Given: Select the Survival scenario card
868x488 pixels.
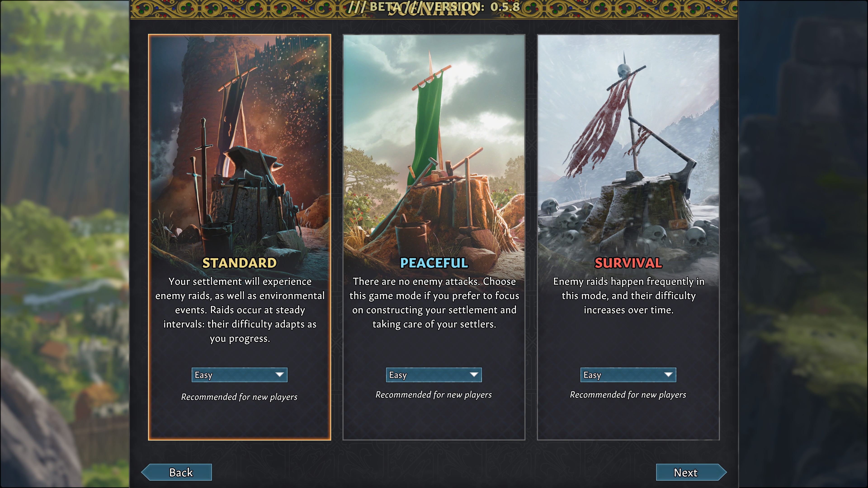Looking at the screenshot, I should (628, 237).
